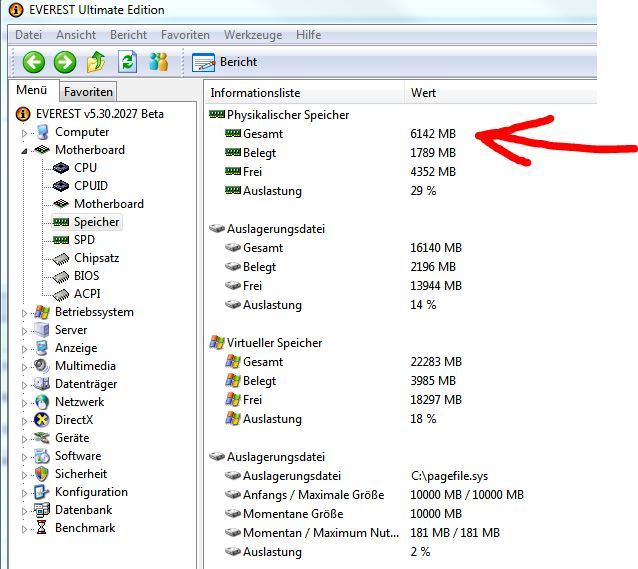Click the Datenträger drive icon

42,384
